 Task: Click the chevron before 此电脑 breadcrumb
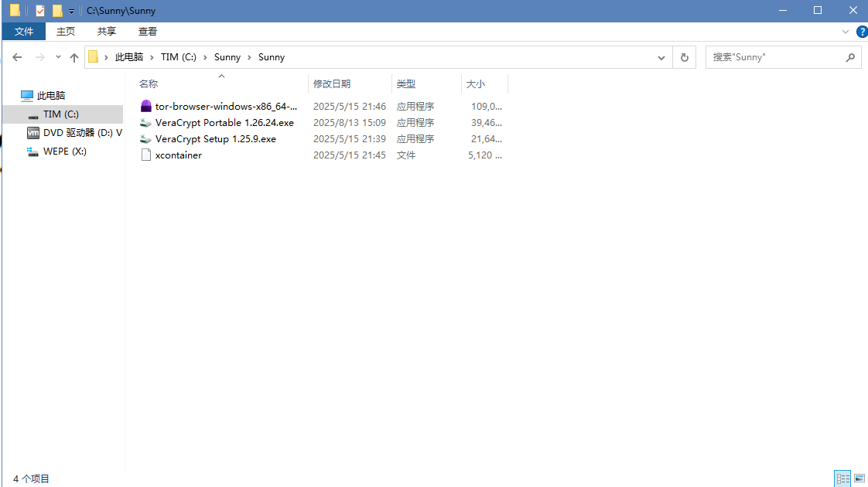pos(106,57)
